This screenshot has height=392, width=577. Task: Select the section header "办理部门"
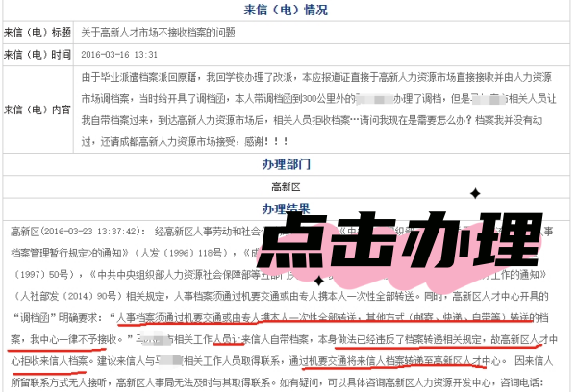coord(286,164)
